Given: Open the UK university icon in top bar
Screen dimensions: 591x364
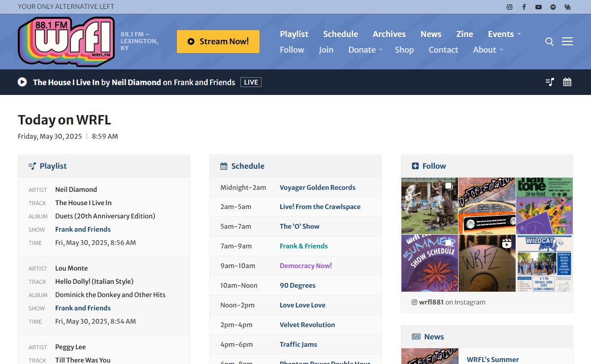Looking at the screenshot, I should coord(567,7).
